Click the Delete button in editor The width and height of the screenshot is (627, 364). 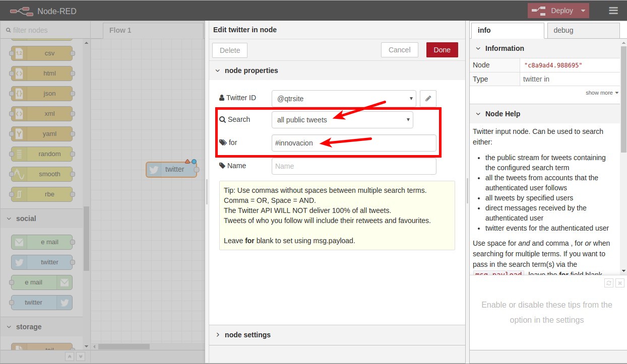[230, 50]
